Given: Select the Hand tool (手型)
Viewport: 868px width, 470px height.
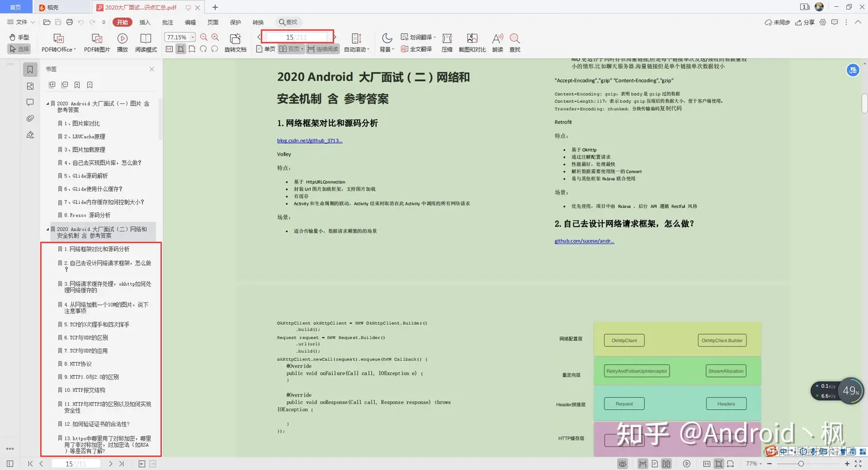Looking at the screenshot, I should (x=19, y=37).
